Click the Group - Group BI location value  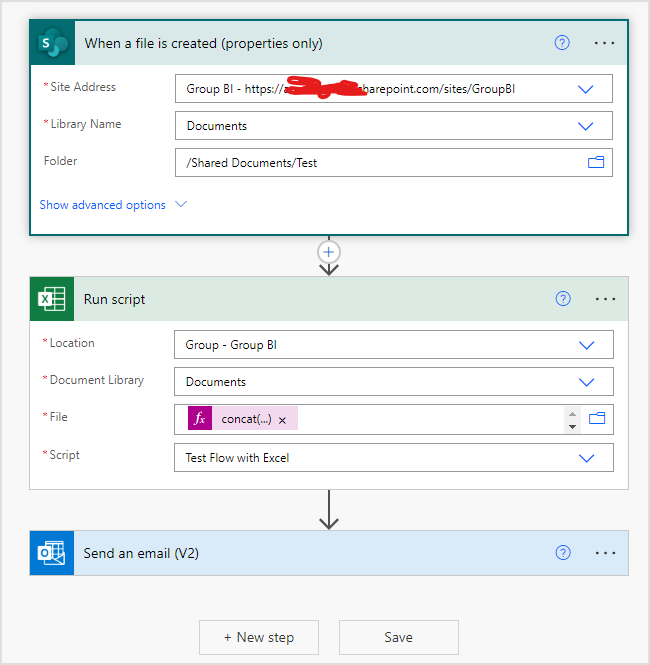[231, 345]
